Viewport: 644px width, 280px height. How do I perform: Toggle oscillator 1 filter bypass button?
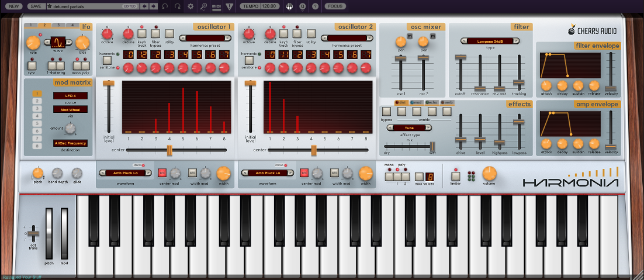155,33
